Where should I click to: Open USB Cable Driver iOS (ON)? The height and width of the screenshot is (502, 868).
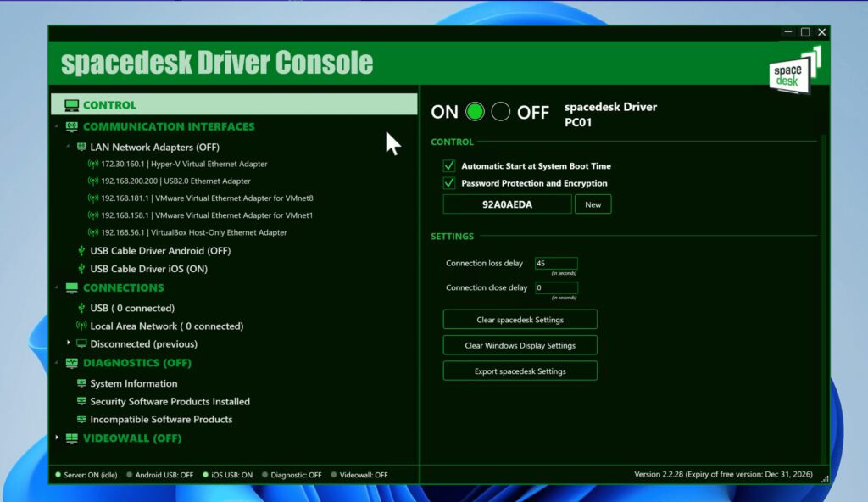coord(149,269)
